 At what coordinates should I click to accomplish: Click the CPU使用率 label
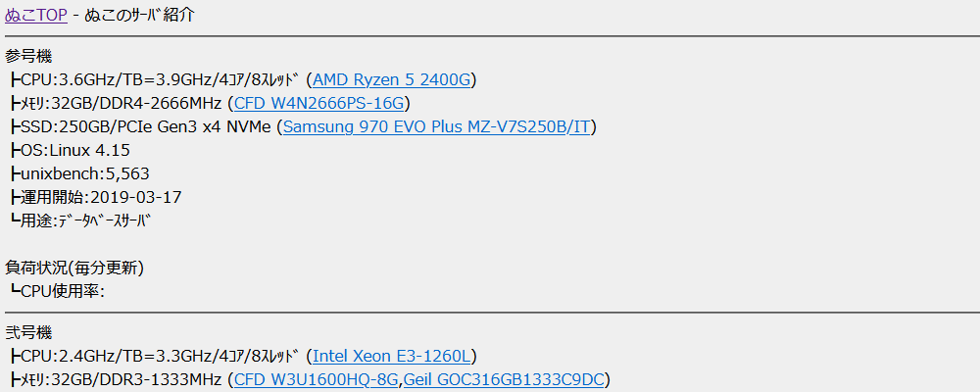click(61, 290)
